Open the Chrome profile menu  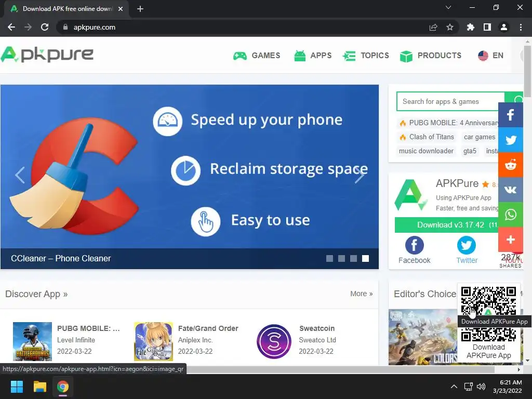(504, 27)
